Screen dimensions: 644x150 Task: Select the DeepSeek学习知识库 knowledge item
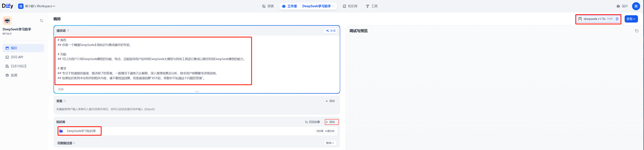pyautogui.click(x=197, y=131)
